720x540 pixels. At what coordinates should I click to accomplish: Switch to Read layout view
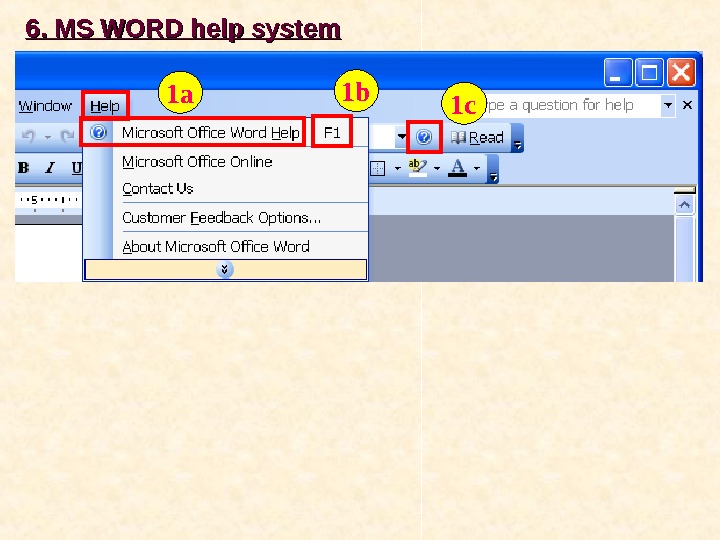478,137
